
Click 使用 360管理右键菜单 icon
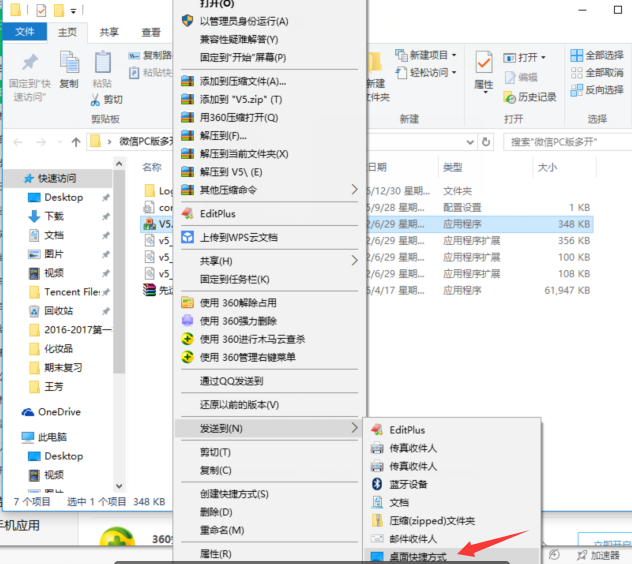pos(187,357)
